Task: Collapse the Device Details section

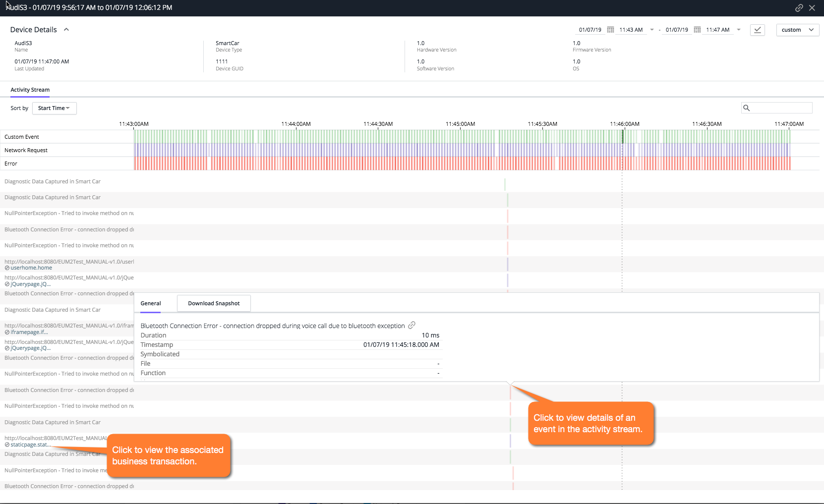Action: 66,30
